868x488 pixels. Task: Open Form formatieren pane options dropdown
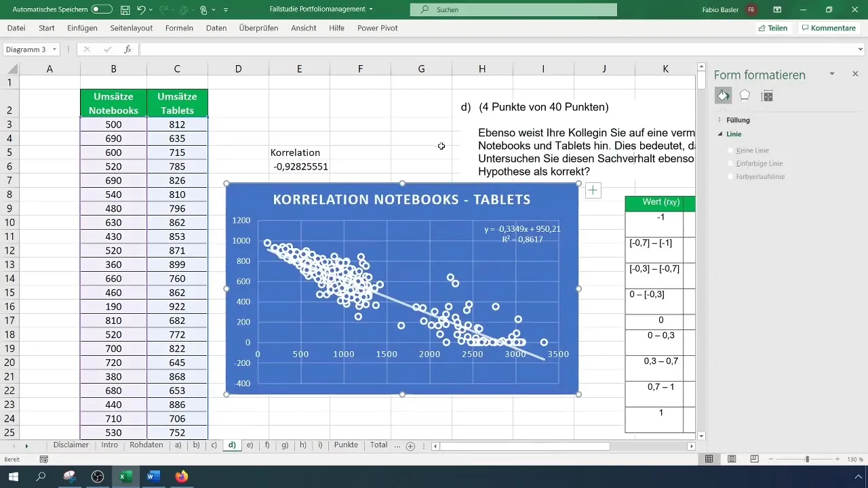tap(832, 73)
